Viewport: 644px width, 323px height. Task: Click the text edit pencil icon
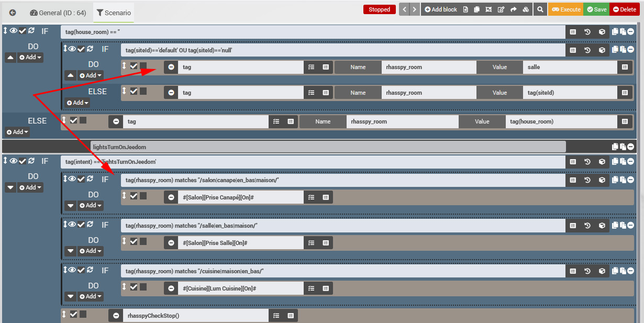click(501, 9)
